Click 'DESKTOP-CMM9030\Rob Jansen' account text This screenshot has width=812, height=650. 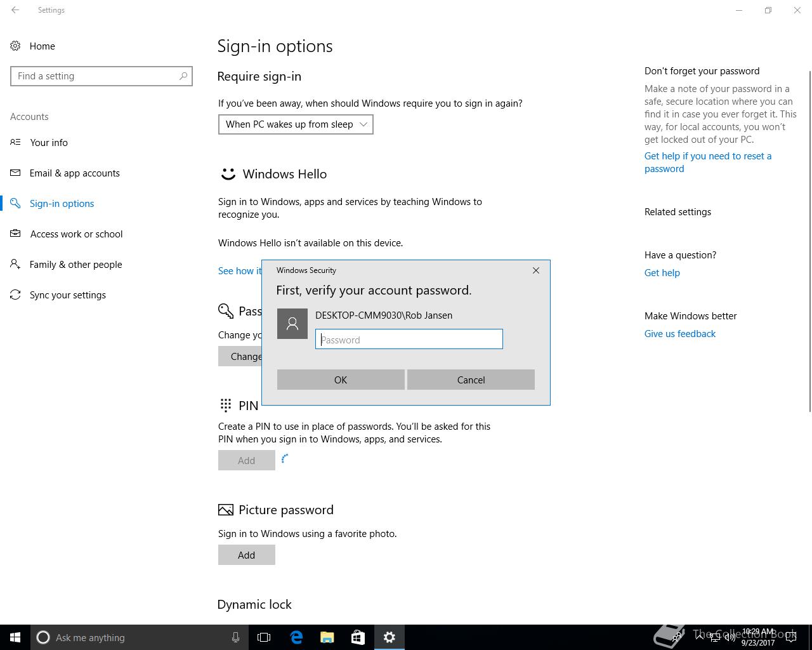click(x=384, y=315)
